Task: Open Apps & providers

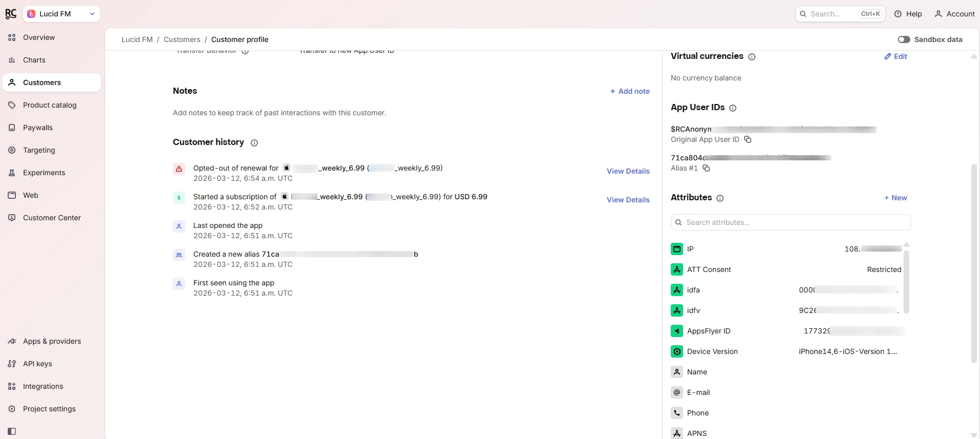Action: 52,341
